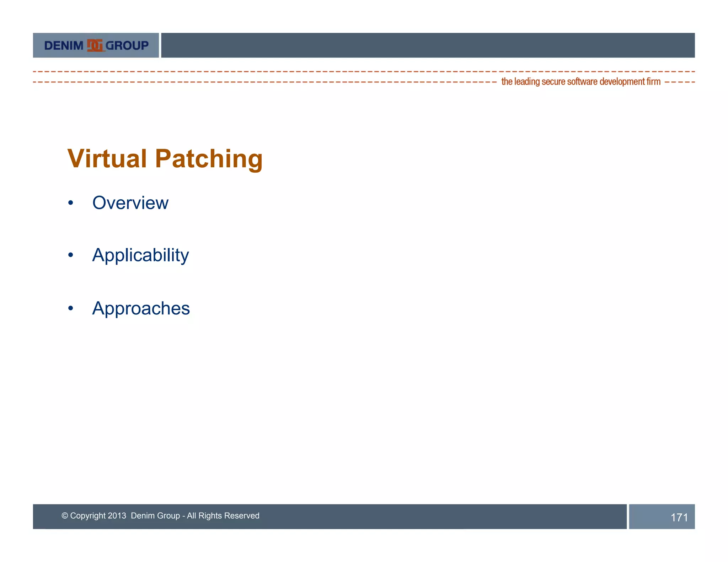The image size is (728, 562).
Task: Select the Applicability bullet text
Action: [x=140, y=255]
